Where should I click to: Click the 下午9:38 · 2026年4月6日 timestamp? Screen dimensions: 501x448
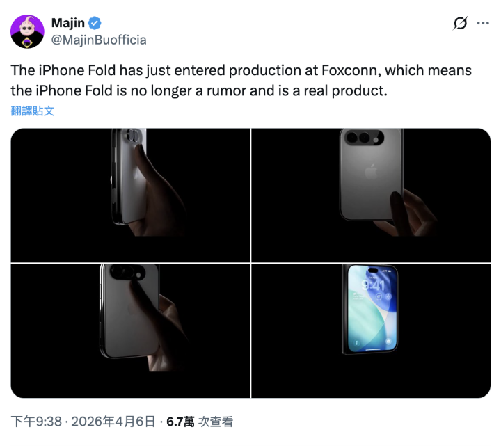coord(83,422)
